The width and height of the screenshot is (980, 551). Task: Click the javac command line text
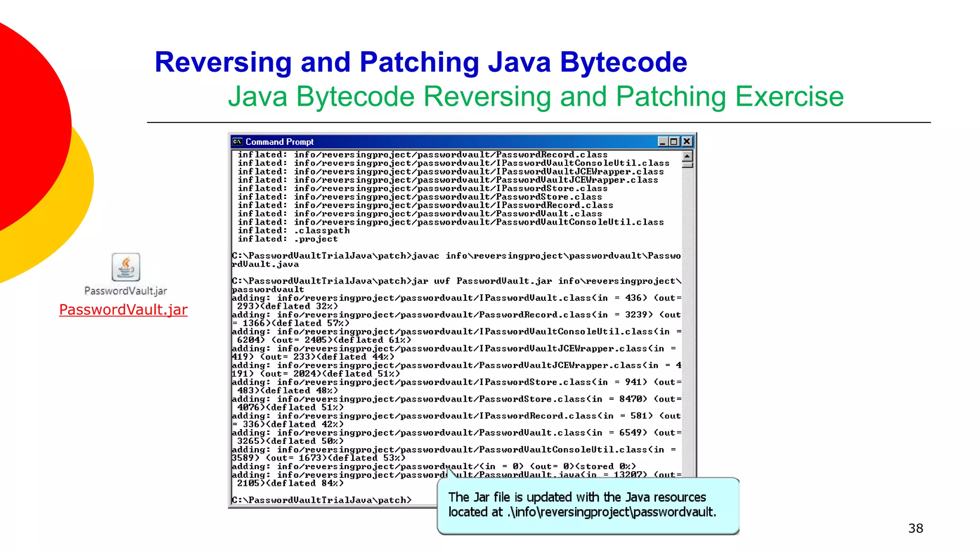pos(457,260)
